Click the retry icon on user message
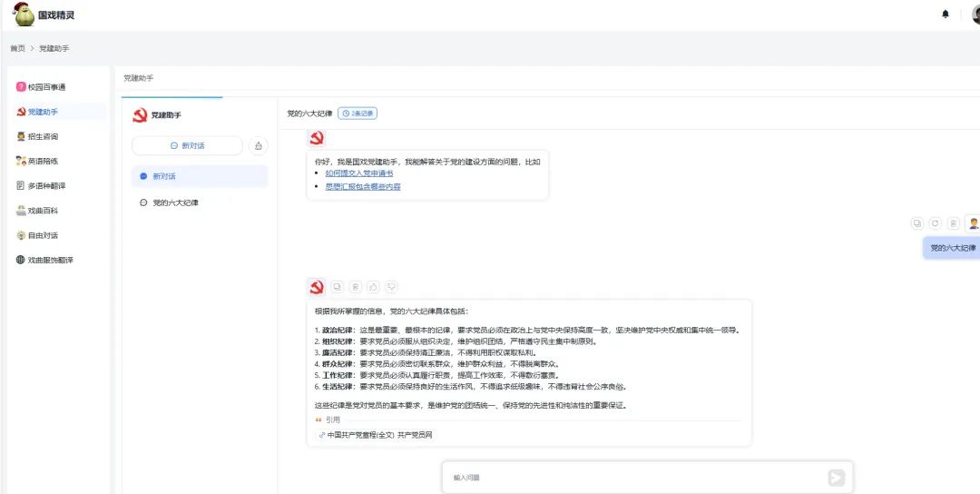 tap(935, 223)
